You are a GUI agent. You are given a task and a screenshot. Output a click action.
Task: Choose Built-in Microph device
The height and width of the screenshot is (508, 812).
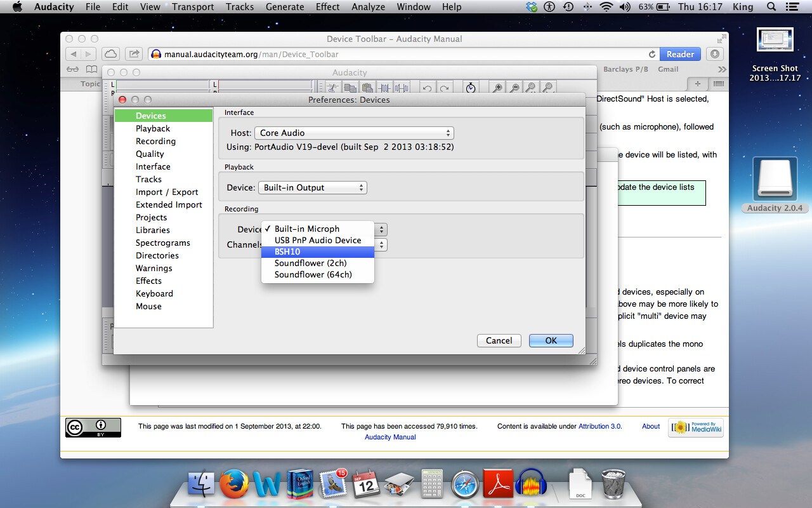(318, 229)
